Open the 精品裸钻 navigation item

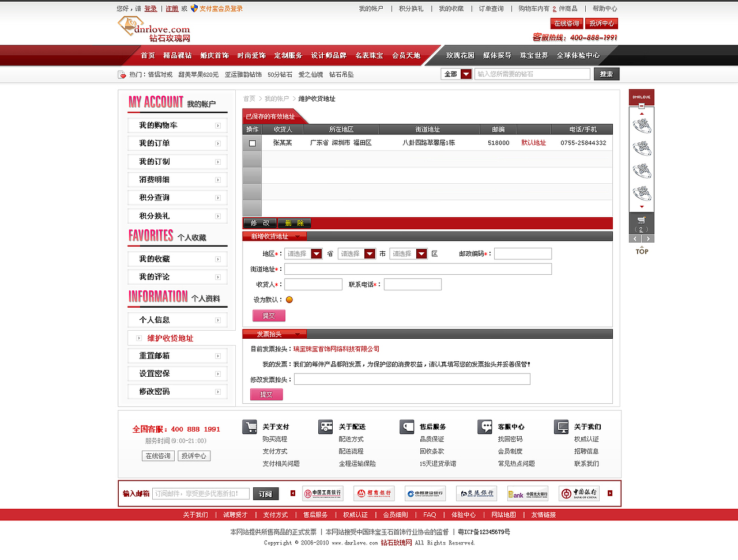pyautogui.click(x=178, y=55)
